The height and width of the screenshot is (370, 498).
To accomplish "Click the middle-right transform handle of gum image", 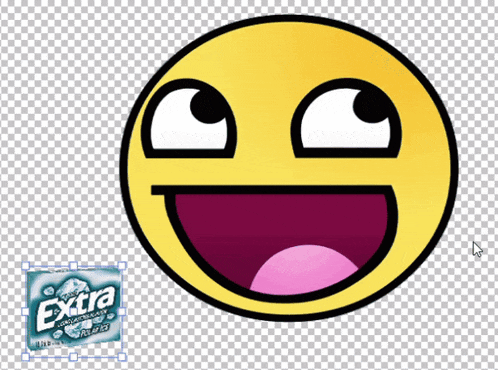I will pos(122,312).
